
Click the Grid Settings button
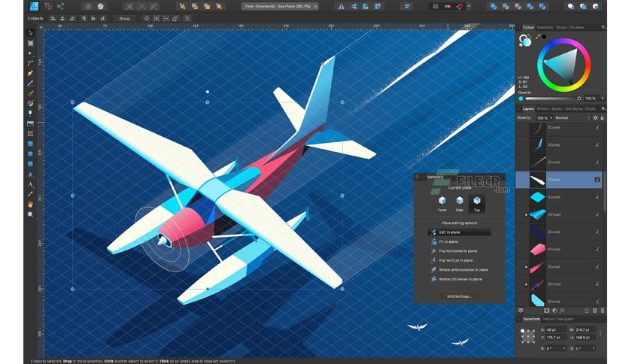pyautogui.click(x=459, y=296)
